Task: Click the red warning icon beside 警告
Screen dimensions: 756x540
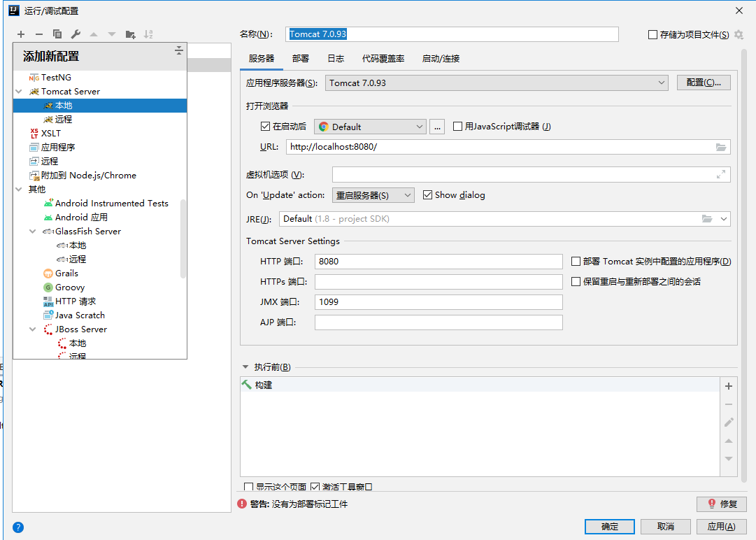Action: (242, 504)
